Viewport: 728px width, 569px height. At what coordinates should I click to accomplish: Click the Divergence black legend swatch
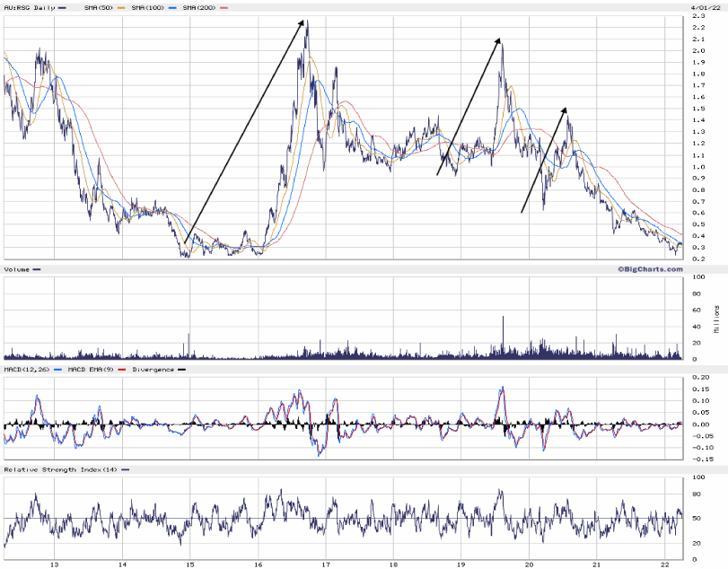[x=180, y=369]
